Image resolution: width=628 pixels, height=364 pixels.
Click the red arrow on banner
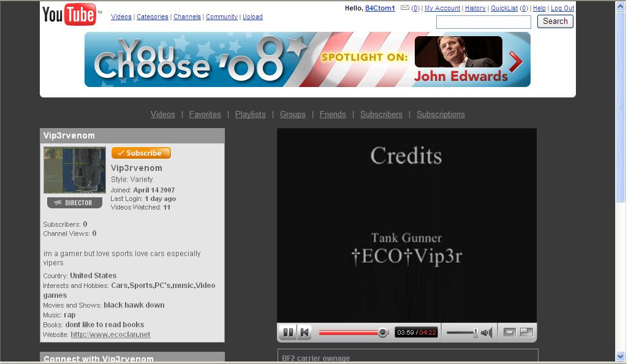pyautogui.click(x=516, y=61)
